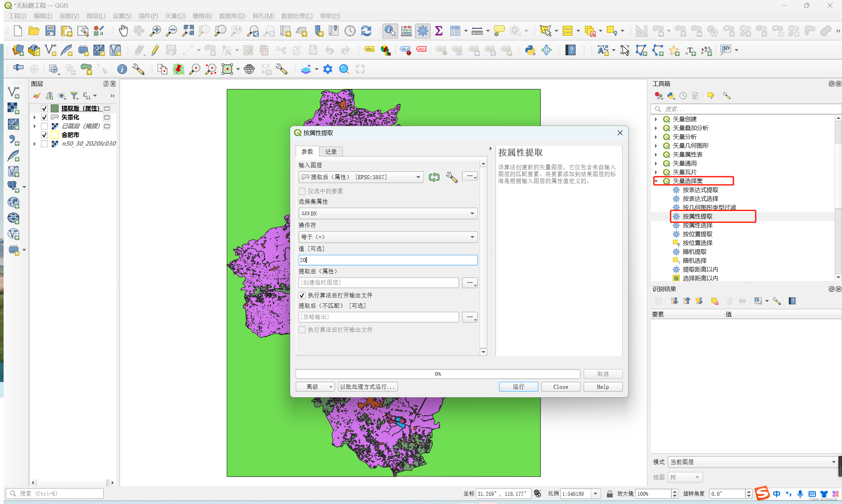The image size is (842, 504).
Task: Open the Python console icon
Action: pyautogui.click(x=530, y=50)
